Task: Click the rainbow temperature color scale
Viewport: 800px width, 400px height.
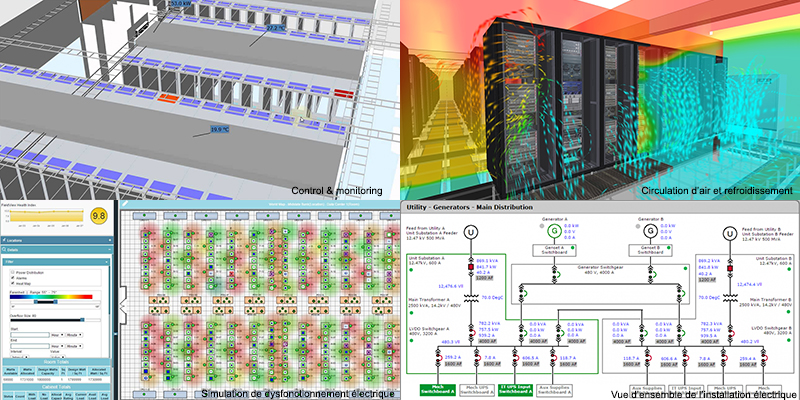Action: (51, 296)
